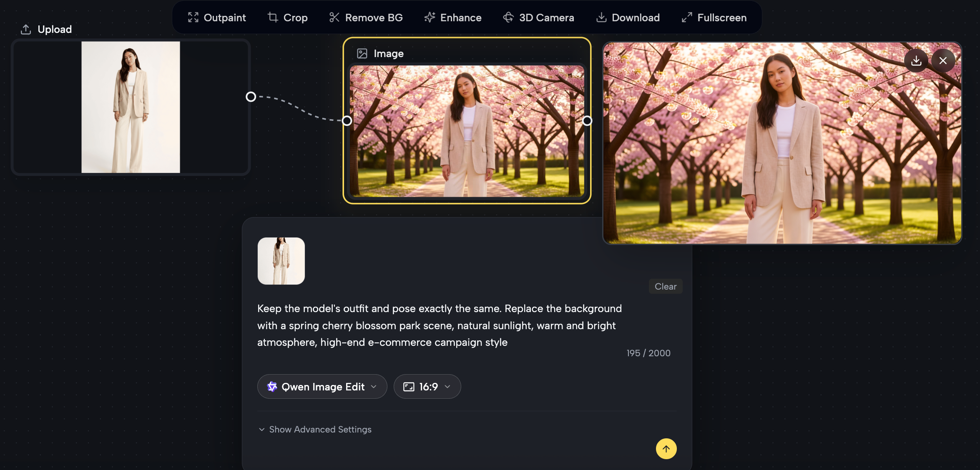Click the Outpaint tool icon
Image resolution: width=980 pixels, height=470 pixels.
pyautogui.click(x=193, y=17)
